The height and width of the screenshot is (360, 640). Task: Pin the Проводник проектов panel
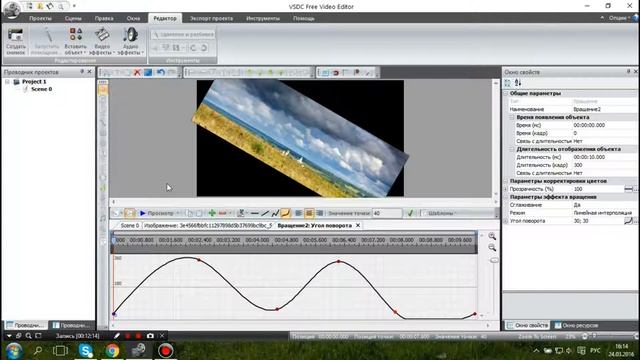[x=82, y=71]
